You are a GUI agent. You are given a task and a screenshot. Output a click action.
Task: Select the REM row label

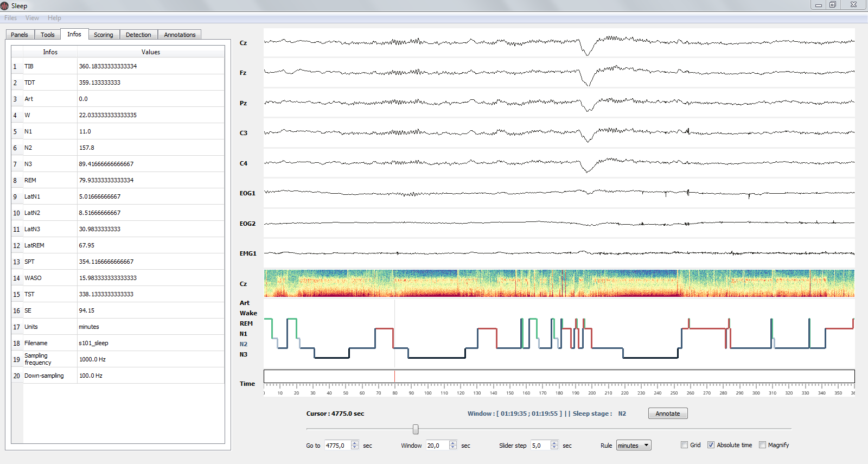pos(30,180)
